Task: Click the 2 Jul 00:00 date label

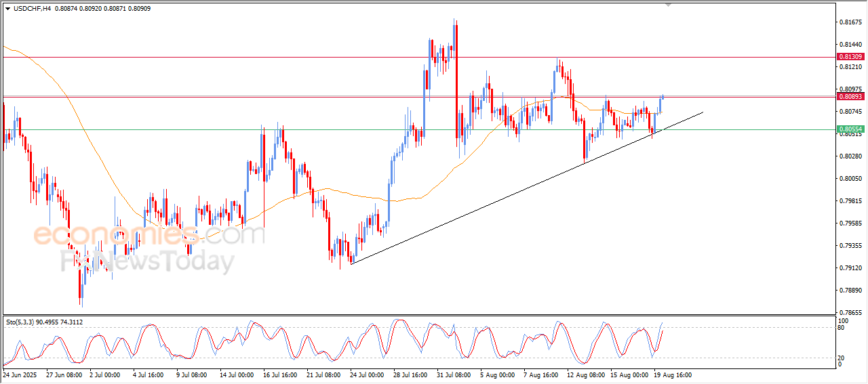Action: pyautogui.click(x=104, y=374)
